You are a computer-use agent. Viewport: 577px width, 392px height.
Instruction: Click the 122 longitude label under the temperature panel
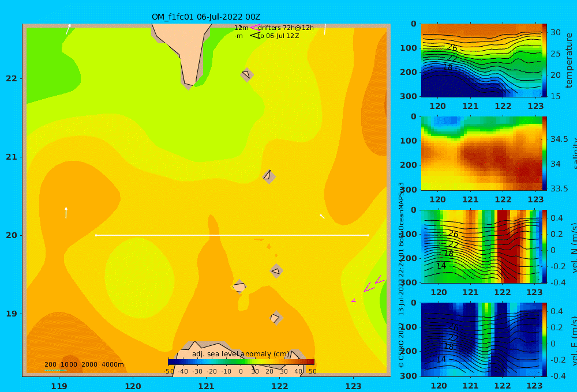[x=503, y=106]
